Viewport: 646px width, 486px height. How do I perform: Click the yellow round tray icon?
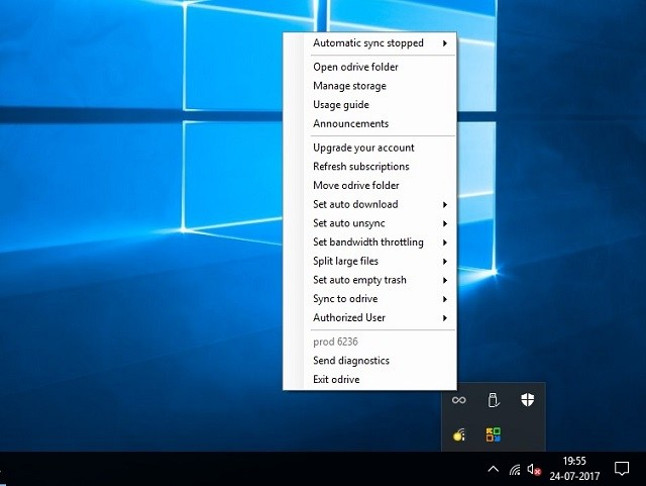coord(459,435)
